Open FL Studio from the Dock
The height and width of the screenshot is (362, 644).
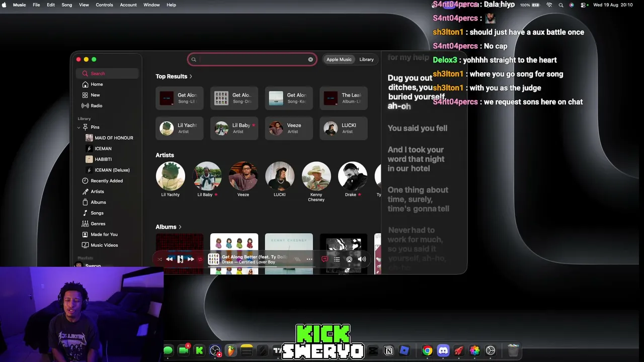point(231,350)
